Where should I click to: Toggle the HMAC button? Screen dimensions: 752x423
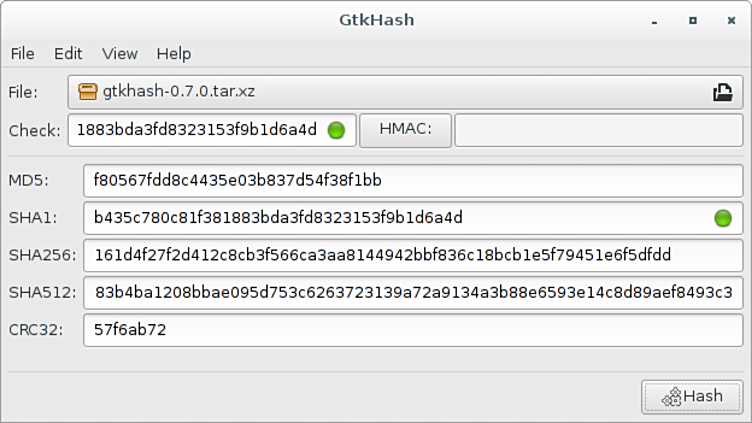click(x=405, y=130)
